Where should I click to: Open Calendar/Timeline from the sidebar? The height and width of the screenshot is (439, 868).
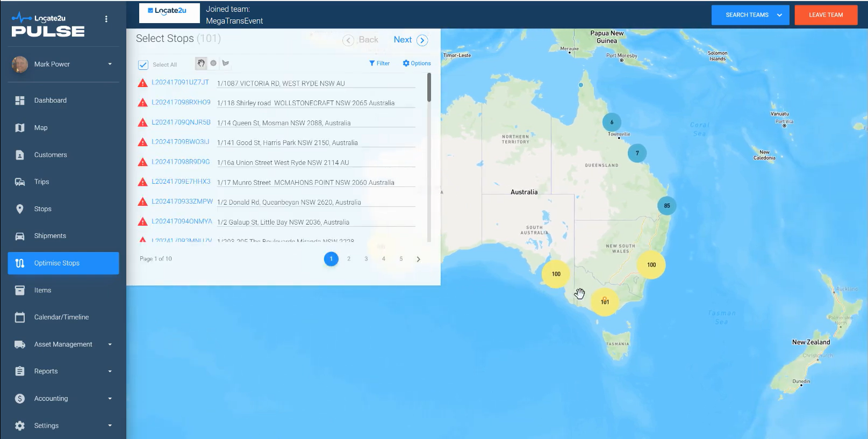(61, 317)
